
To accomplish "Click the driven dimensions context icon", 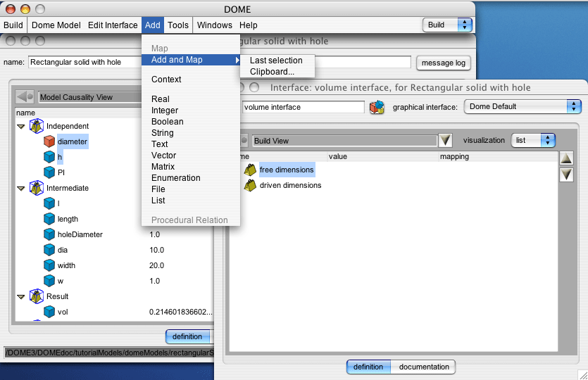I will coord(250,185).
